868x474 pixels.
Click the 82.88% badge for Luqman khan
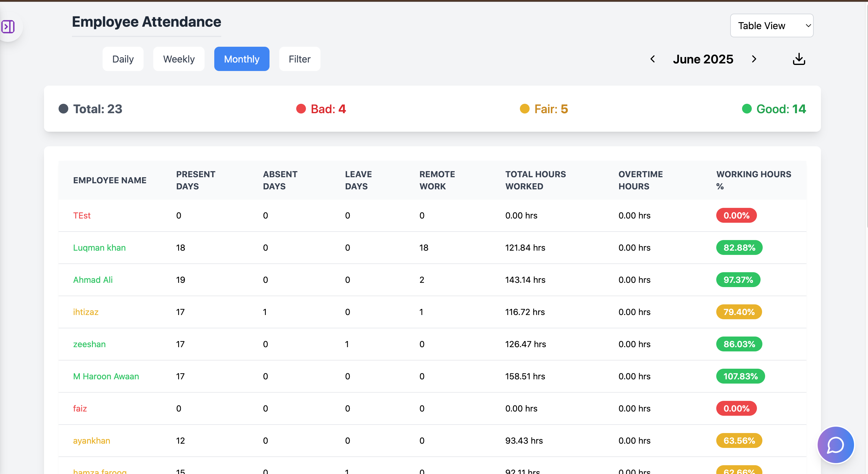739,248
